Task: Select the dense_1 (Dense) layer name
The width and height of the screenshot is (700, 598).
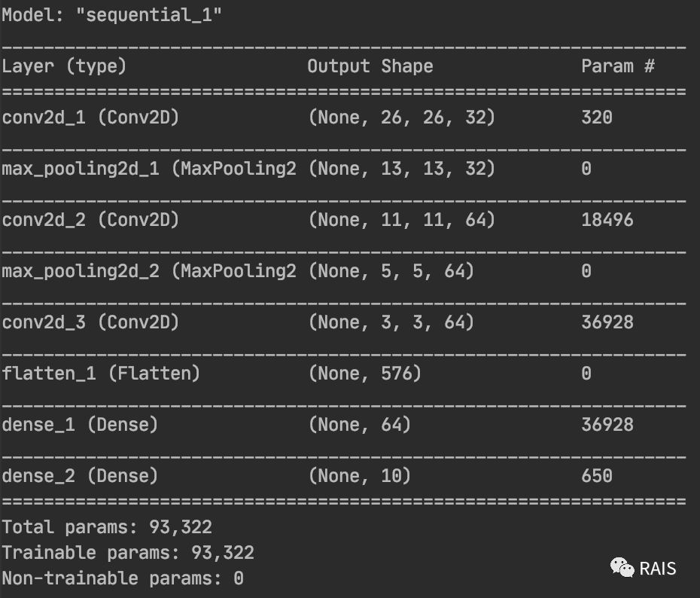Action: coord(80,425)
